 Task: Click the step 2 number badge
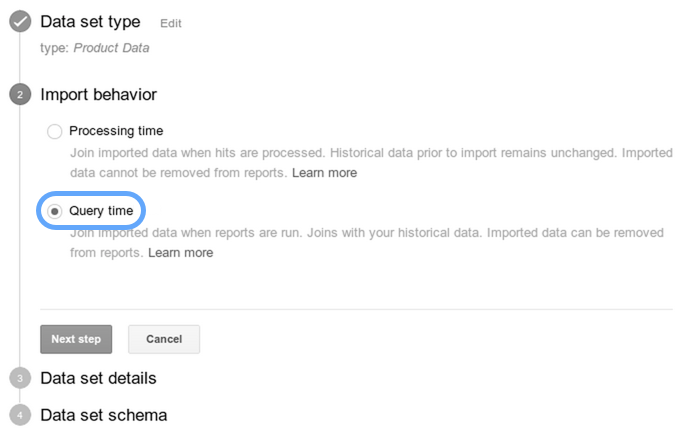20,95
